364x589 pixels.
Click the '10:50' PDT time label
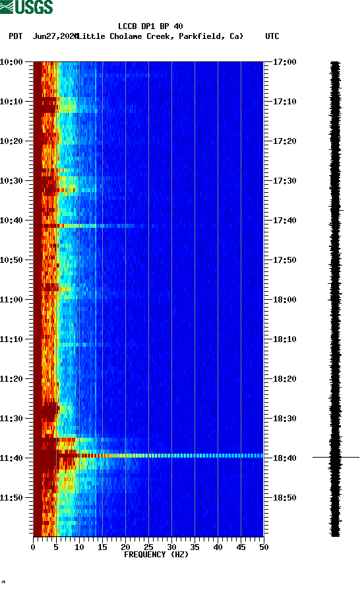coord(11,260)
